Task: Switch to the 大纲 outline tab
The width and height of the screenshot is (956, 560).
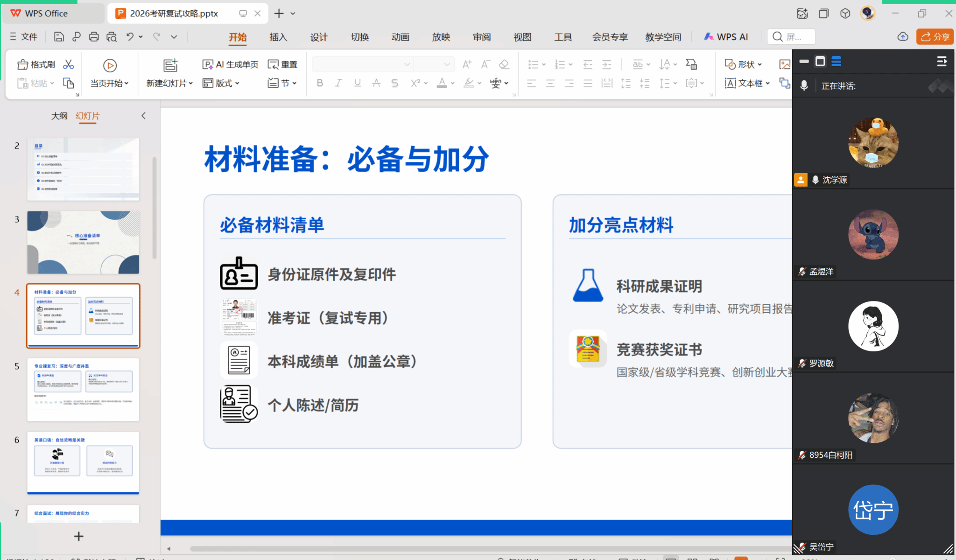Action: (59, 116)
